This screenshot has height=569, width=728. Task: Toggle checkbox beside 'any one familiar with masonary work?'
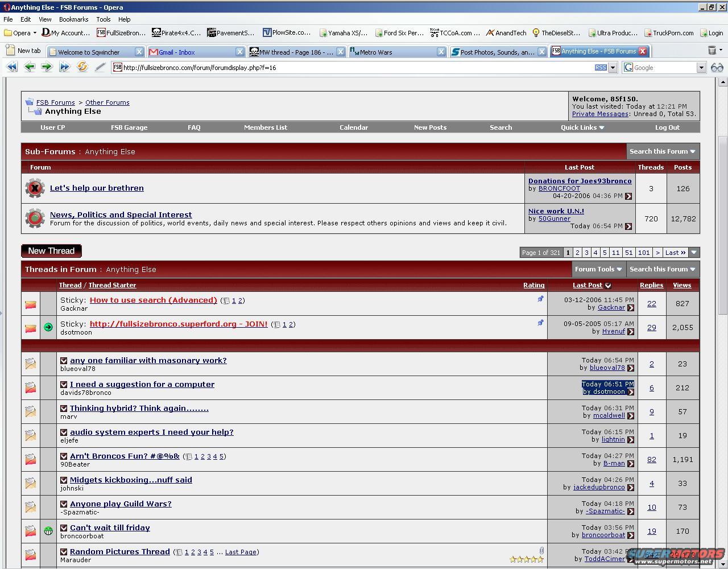tap(64, 361)
